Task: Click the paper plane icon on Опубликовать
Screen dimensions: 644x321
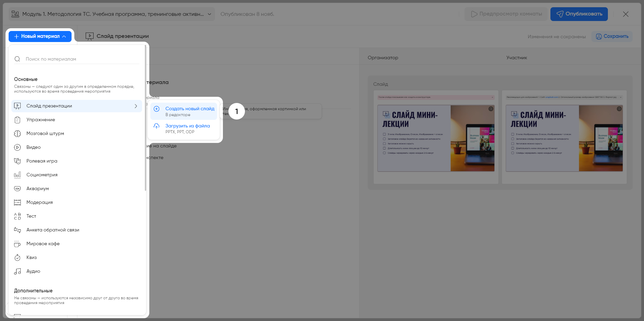Action: (560, 14)
